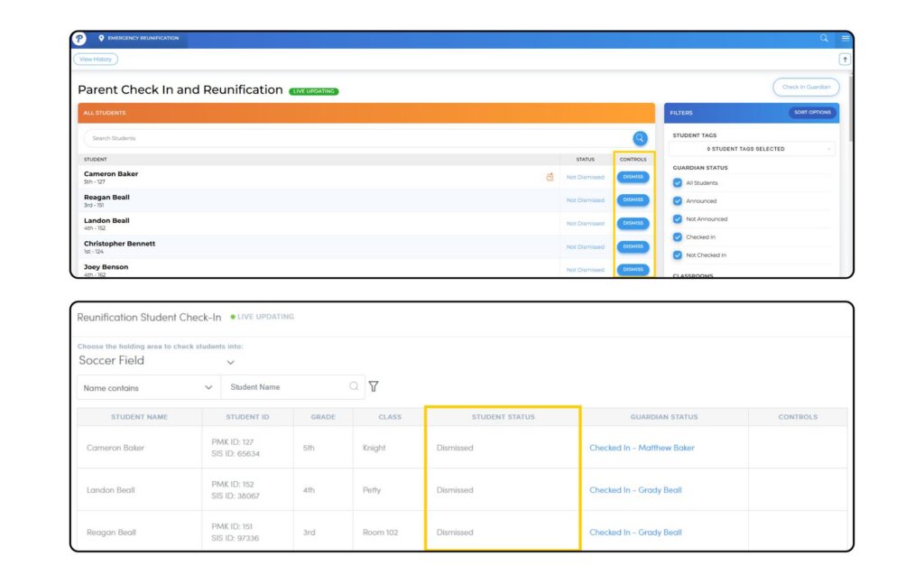Viewport: 924px width, 584px height.
Task: Click the Check In Guardian button
Action: tap(805, 88)
